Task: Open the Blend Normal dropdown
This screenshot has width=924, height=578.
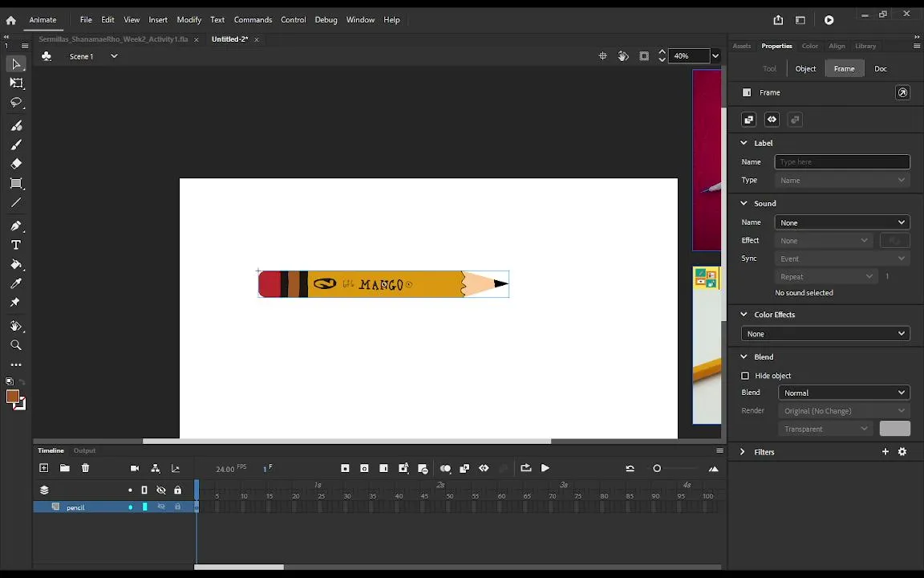Action: 844,393
